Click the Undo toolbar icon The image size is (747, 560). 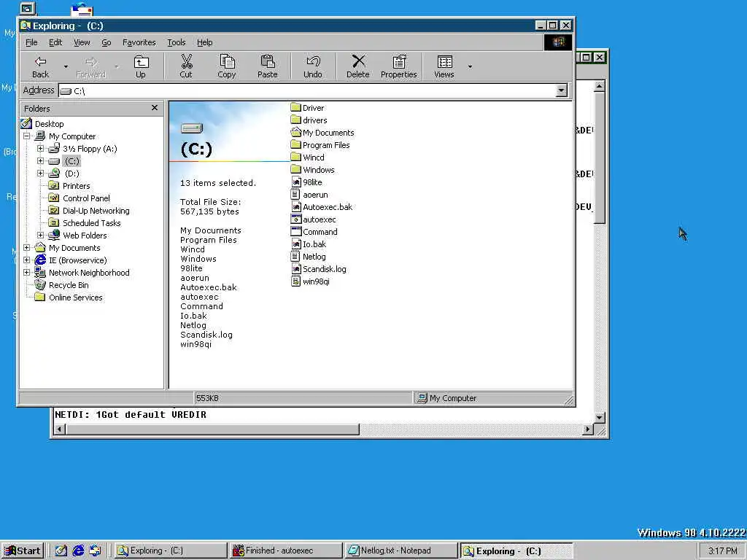click(x=313, y=66)
